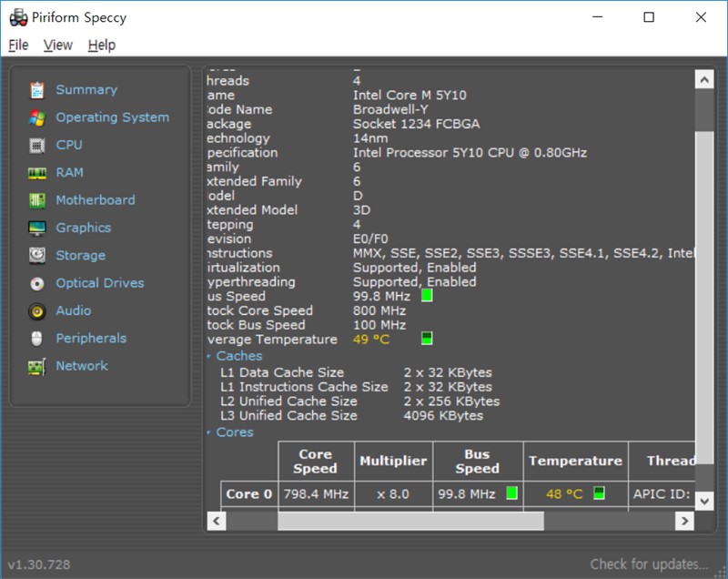This screenshot has height=579, width=728.
Task: Click the Average Temperature graph icon
Action: pos(427,339)
